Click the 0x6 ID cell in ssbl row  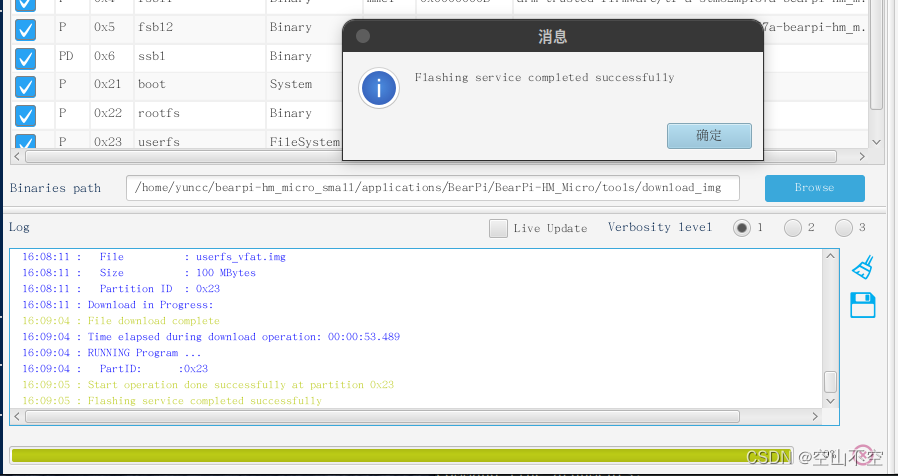pyautogui.click(x=112, y=56)
